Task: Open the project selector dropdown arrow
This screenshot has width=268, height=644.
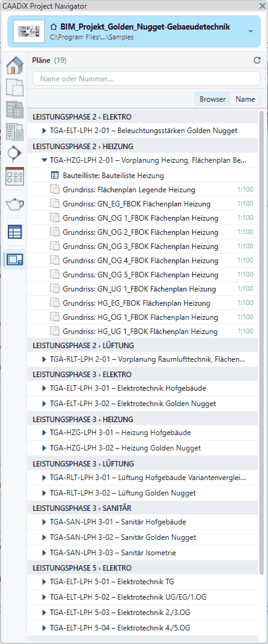Action: click(x=251, y=31)
